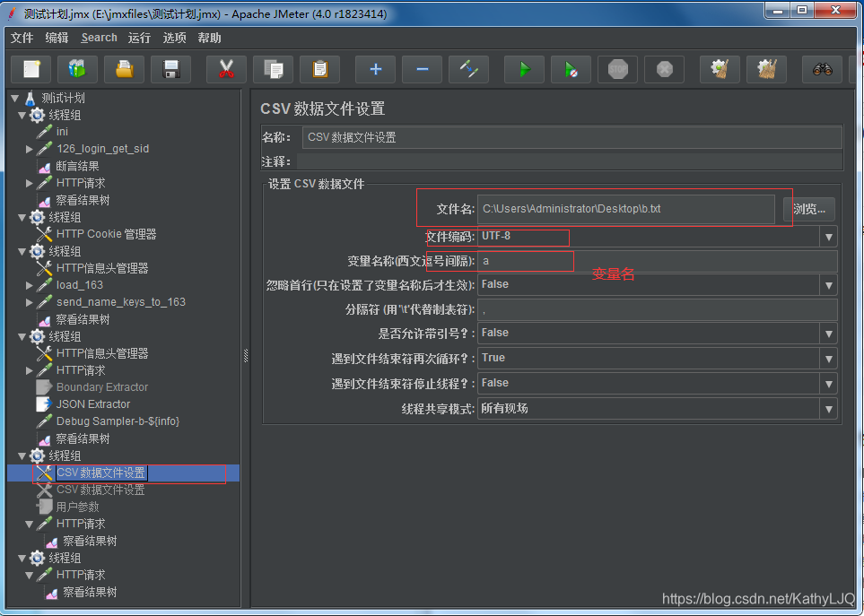Viewport: 864px width, 616px height.
Task: Expand the 126_login_get_sid node
Action: tap(30, 149)
